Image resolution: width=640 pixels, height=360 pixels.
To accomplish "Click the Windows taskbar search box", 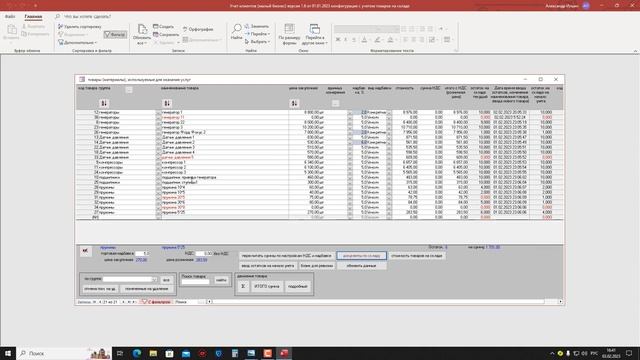I will pos(64,353).
